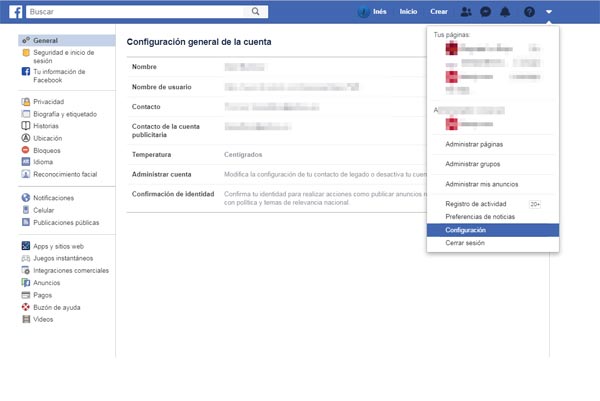Image resolution: width=600 pixels, height=401 pixels.
Task: Open the Contacto settings row
Action: click(277, 107)
